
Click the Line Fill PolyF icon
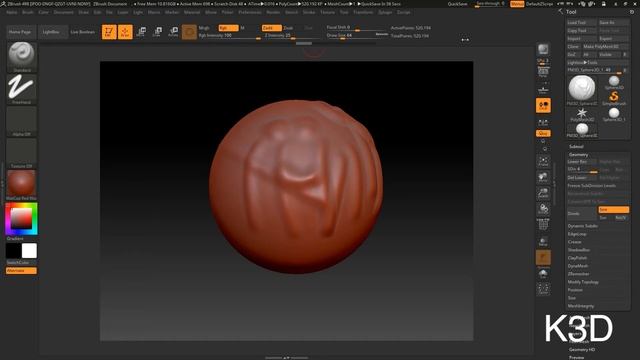coord(543,224)
